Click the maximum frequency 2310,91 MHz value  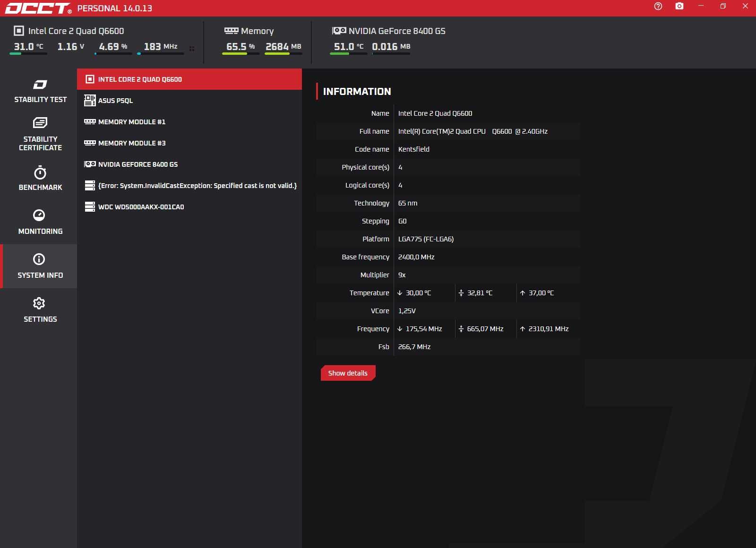click(x=549, y=329)
